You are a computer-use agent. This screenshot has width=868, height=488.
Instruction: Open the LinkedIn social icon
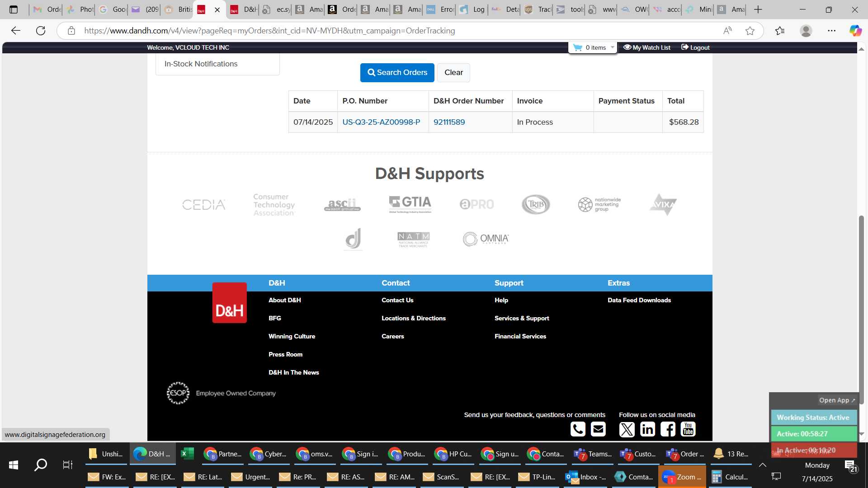point(647,429)
